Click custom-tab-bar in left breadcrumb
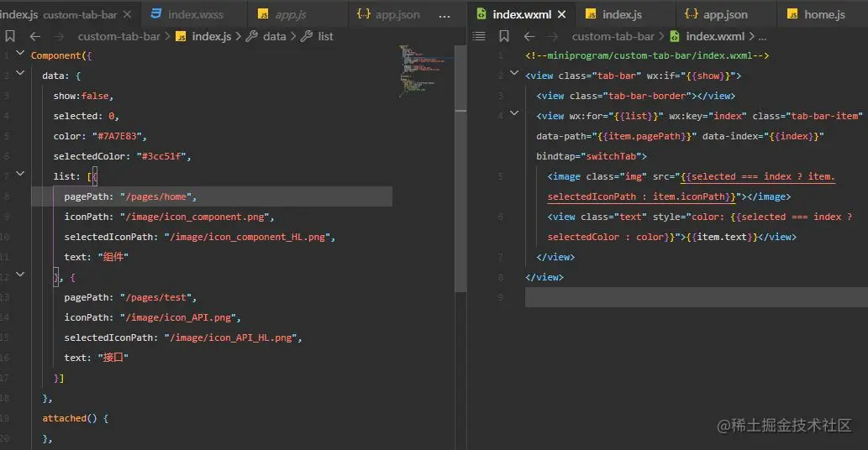Viewport: 868px width, 450px height. (119, 36)
